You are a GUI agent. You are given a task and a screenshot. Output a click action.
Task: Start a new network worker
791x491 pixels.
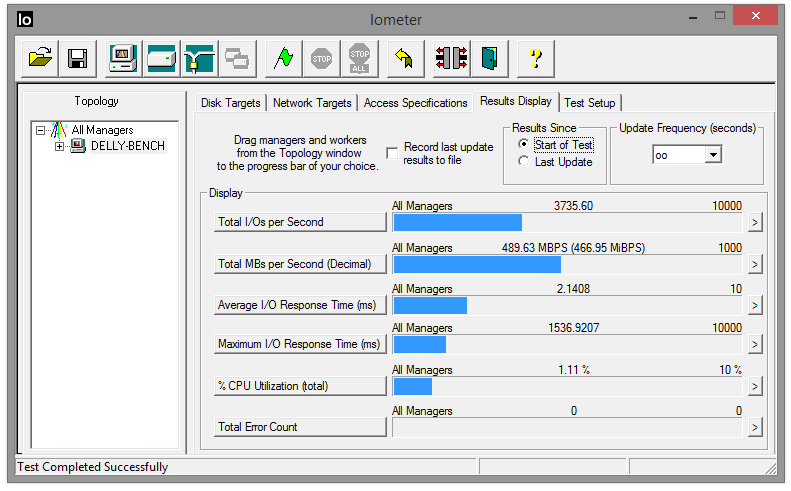pos(200,59)
